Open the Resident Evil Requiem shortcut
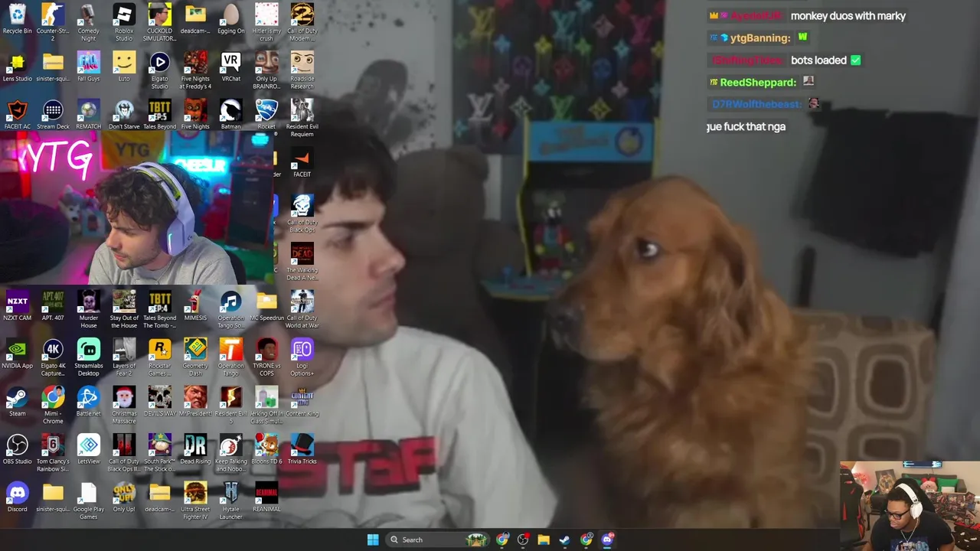This screenshot has height=551, width=980. (x=302, y=119)
